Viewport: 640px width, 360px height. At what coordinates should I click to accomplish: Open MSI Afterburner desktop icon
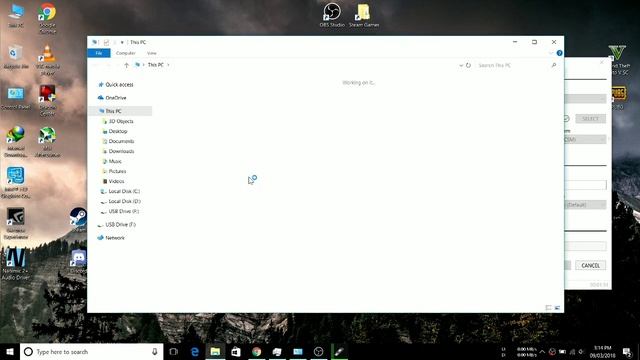[x=47, y=141]
